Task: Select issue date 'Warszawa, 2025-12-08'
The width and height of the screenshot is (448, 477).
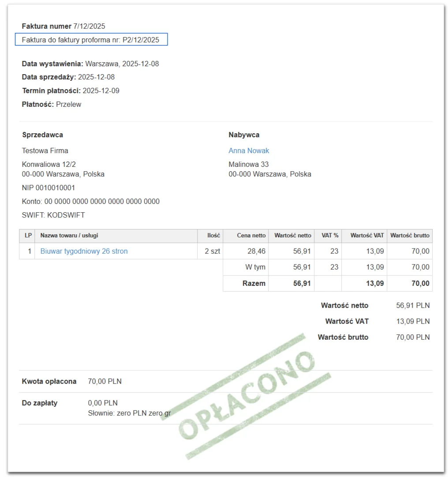Action: click(122, 64)
